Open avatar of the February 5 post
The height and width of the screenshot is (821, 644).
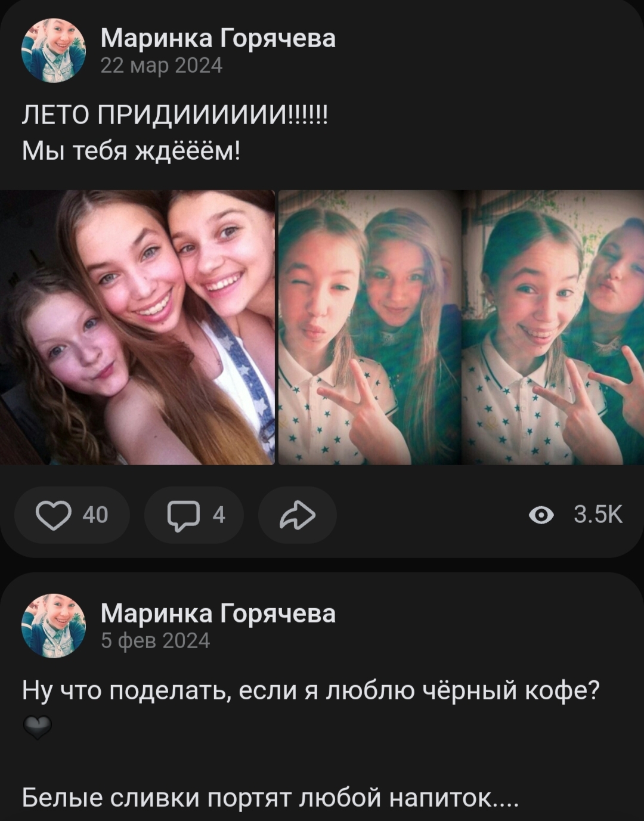click(x=54, y=625)
